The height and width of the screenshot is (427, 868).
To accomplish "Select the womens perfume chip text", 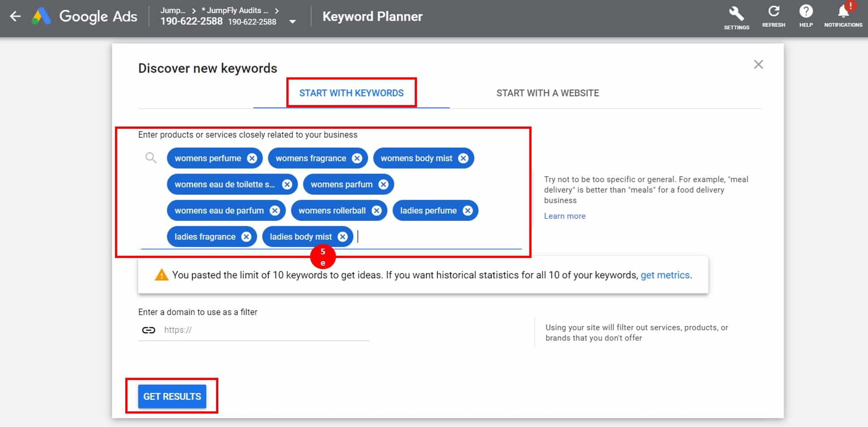I will (x=208, y=158).
